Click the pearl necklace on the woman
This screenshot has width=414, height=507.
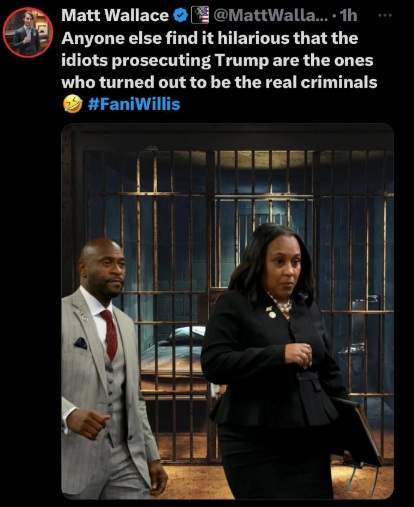click(x=283, y=304)
